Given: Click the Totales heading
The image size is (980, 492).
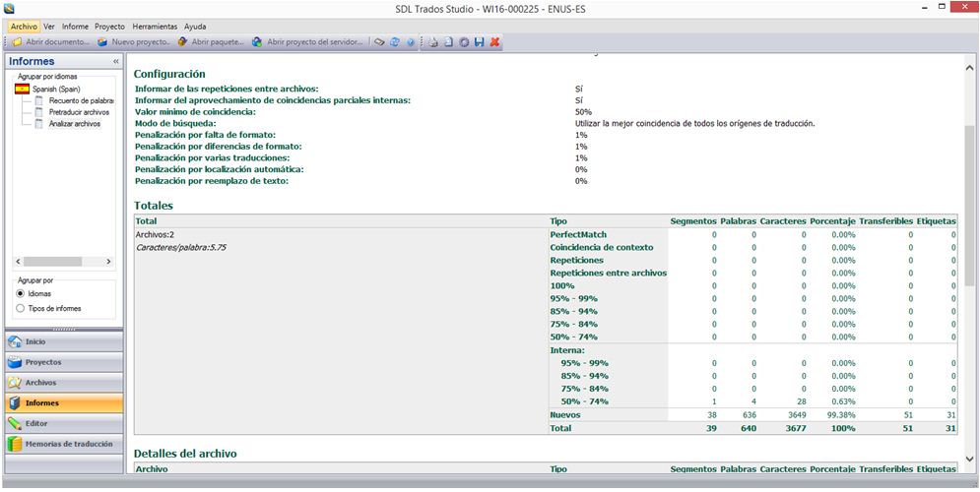Looking at the screenshot, I should click(154, 205).
